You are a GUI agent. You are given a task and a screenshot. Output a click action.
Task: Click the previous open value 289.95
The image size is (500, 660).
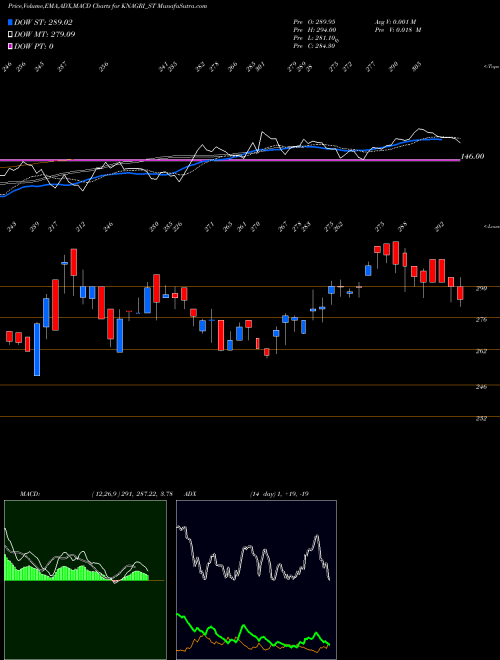pos(323,21)
